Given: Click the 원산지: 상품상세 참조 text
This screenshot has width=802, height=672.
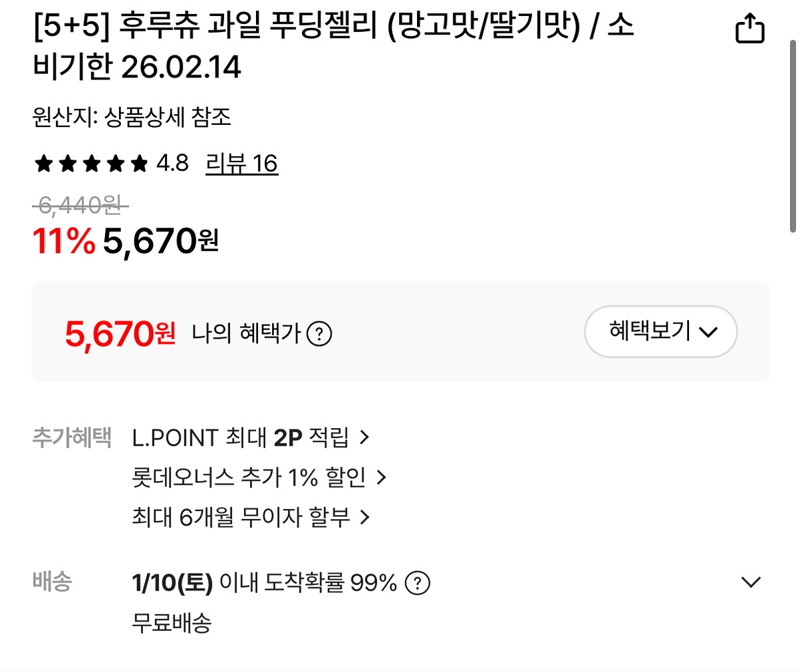Looking at the screenshot, I should click(132, 118).
